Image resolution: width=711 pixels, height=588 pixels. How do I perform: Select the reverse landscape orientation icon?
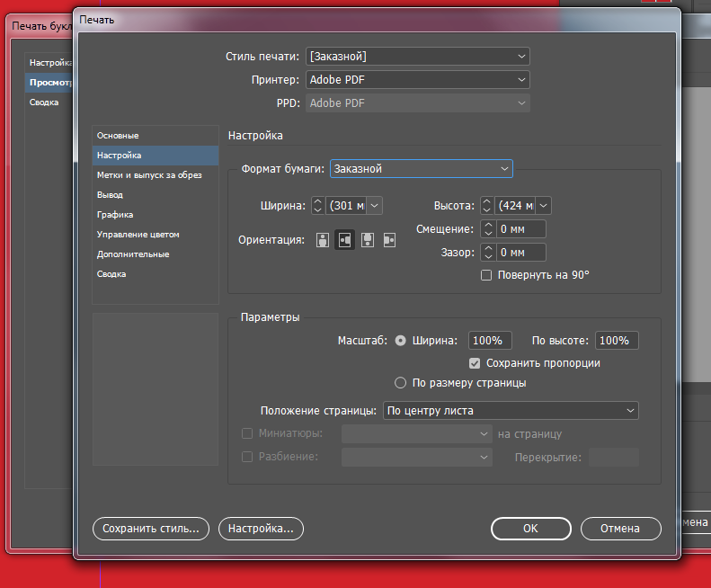[x=389, y=240]
